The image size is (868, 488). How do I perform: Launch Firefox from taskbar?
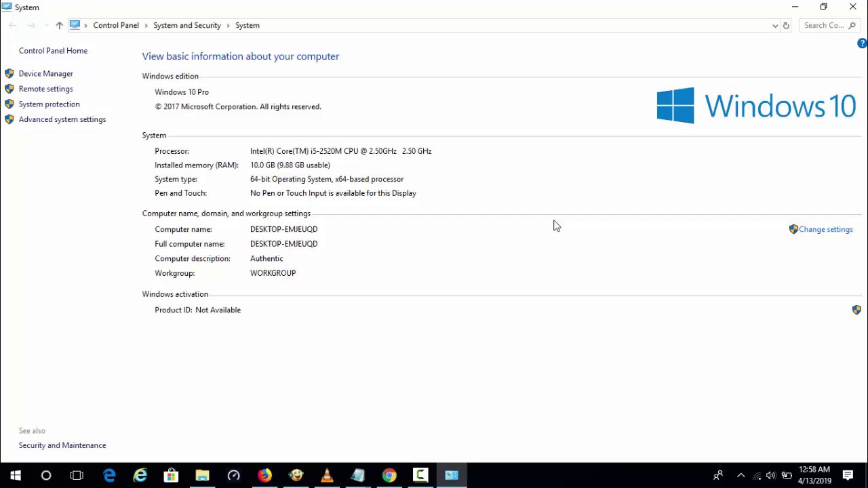click(264, 475)
